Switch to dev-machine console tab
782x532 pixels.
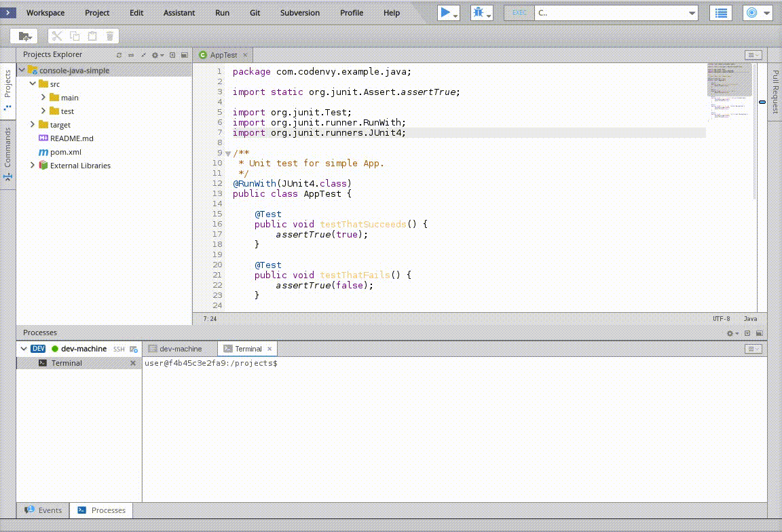[180, 349]
